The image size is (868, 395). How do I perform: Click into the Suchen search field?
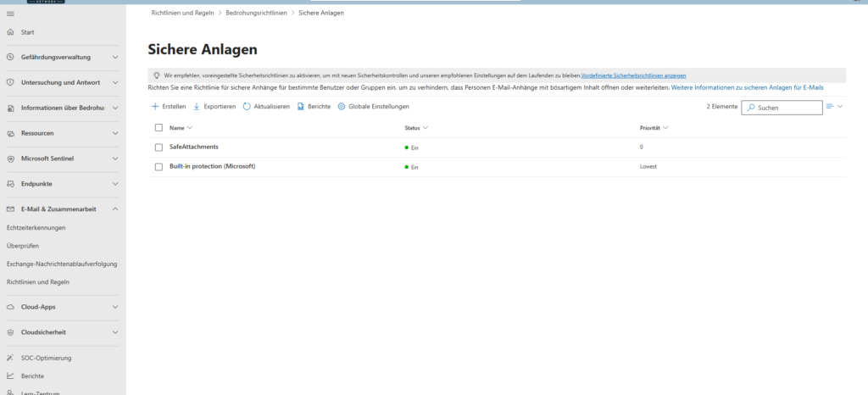coord(782,108)
